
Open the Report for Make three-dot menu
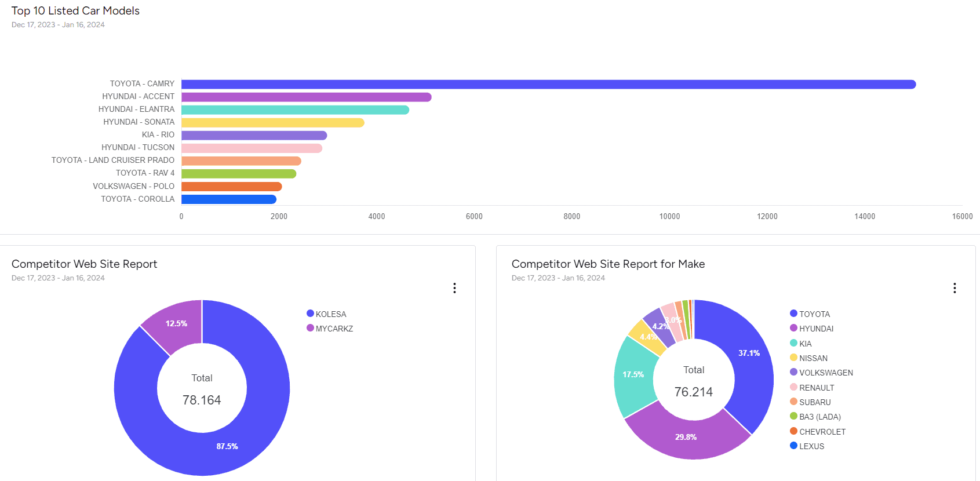pos(955,288)
